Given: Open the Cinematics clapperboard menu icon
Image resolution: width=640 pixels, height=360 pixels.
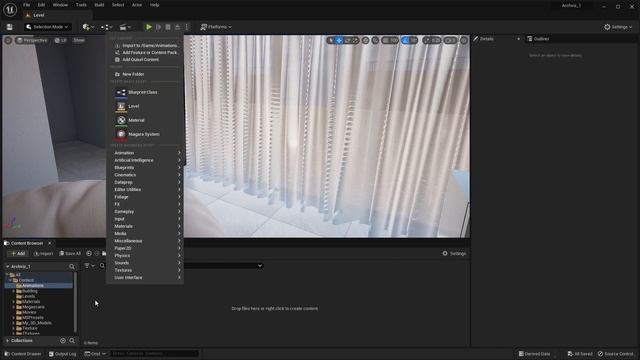Looking at the screenshot, I should point(125,27).
